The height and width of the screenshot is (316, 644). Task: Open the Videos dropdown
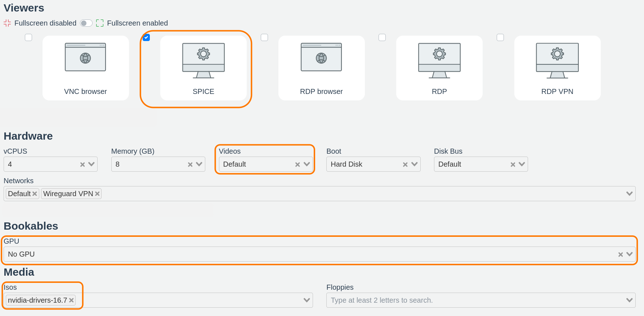tap(307, 164)
